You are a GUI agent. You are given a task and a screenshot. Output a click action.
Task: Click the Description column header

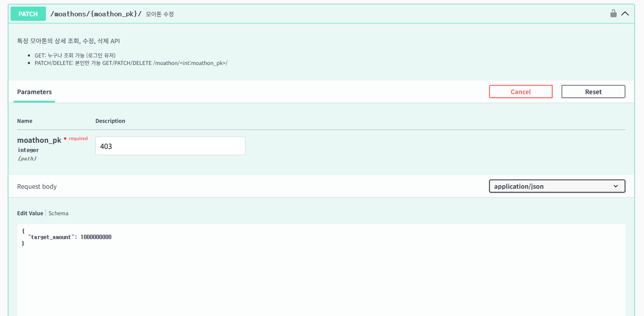pos(110,121)
